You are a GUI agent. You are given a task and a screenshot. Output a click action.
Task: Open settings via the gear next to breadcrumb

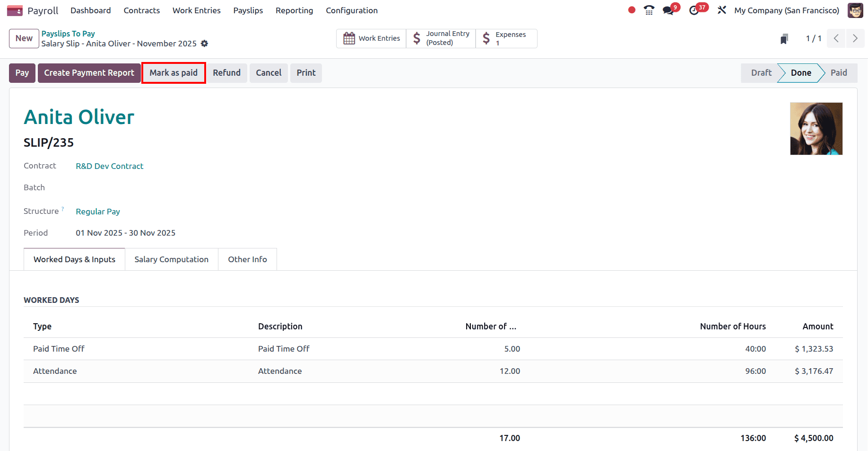[x=204, y=43]
